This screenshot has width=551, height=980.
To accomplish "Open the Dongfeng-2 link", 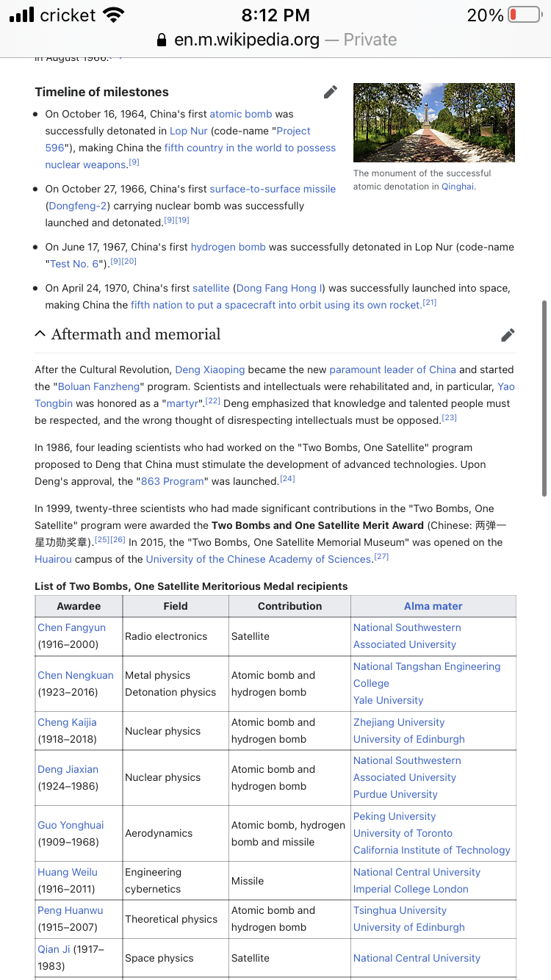I will pos(77,206).
